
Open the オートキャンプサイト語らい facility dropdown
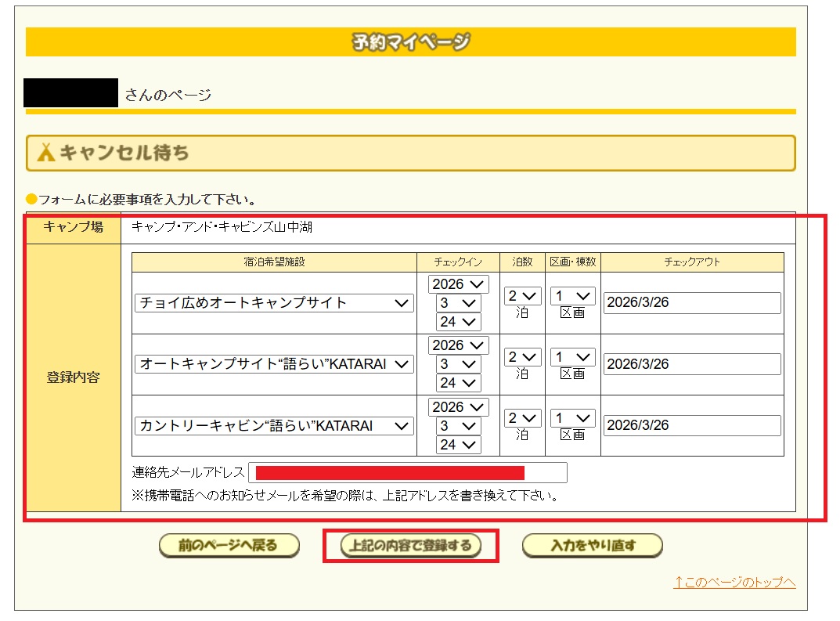click(274, 364)
